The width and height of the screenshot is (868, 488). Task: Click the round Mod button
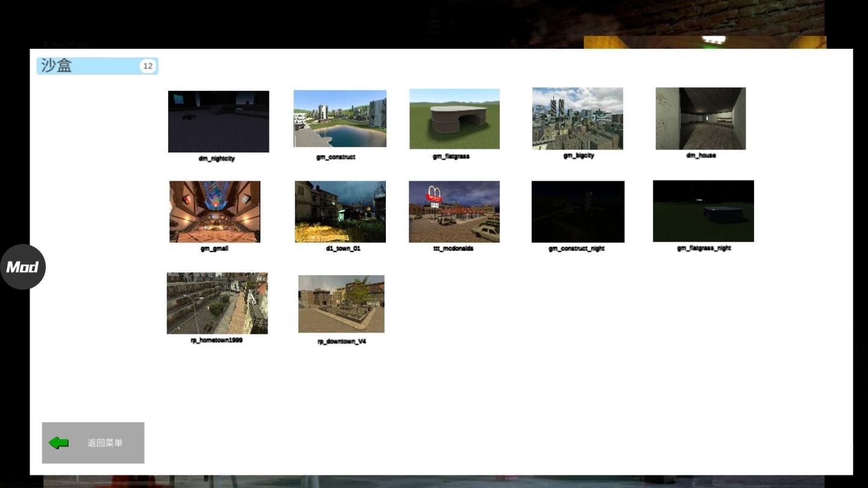22,267
